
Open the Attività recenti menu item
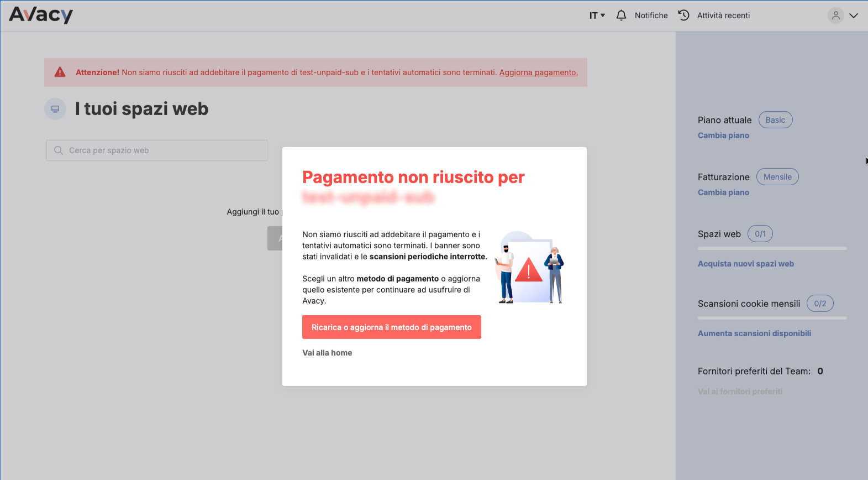[x=723, y=15]
